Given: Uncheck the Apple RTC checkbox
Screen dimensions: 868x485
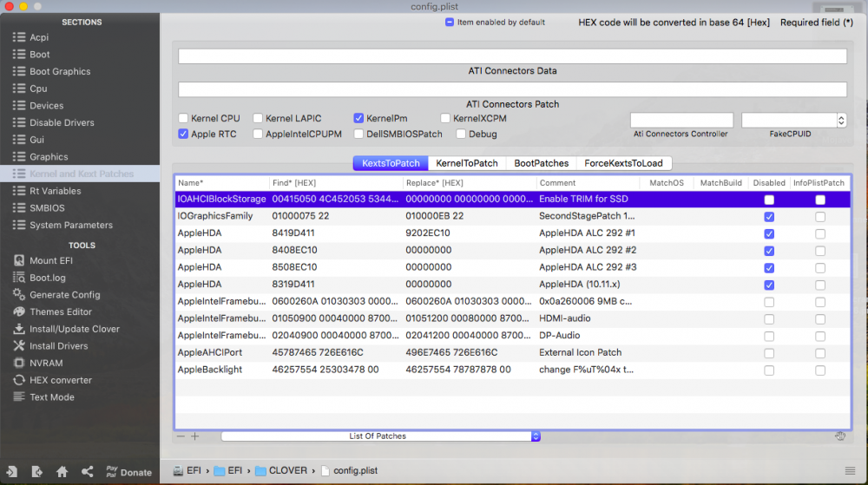Looking at the screenshot, I should [183, 134].
